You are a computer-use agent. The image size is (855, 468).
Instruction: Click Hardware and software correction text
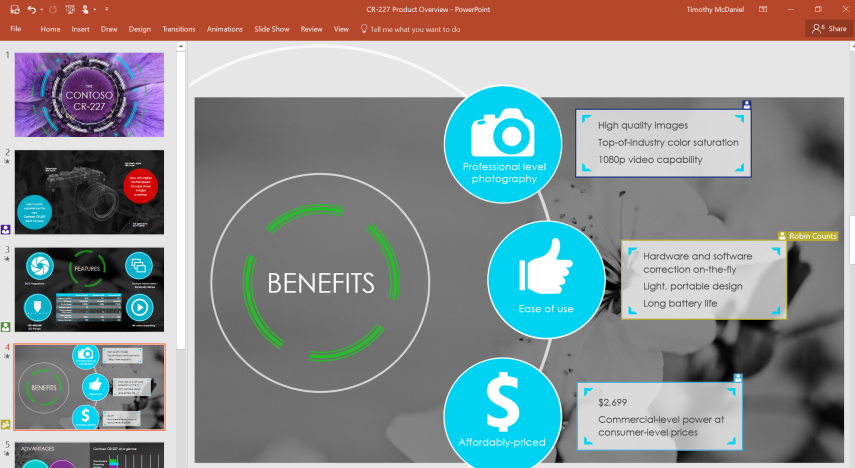pos(697,262)
